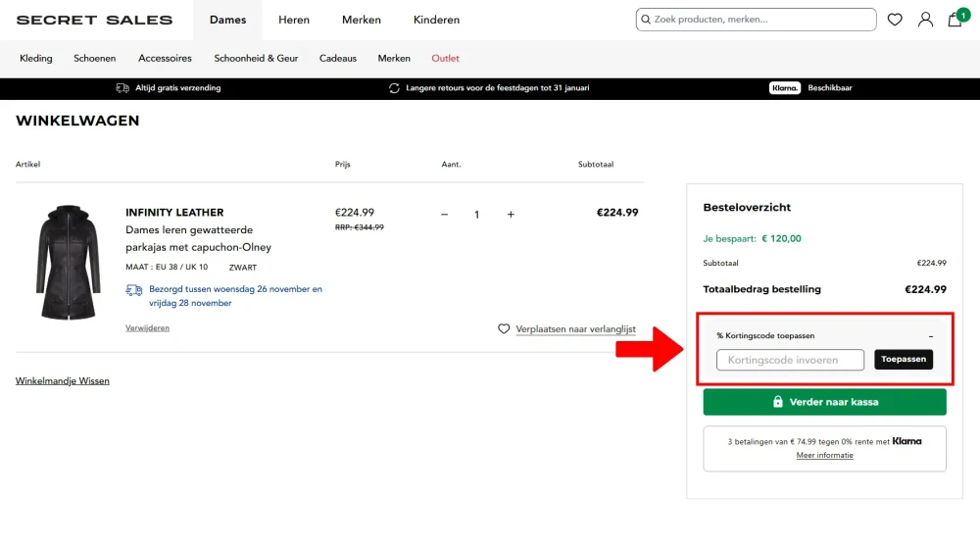This screenshot has height=546, width=980.
Task: Select the Dames tab
Action: tap(228, 20)
